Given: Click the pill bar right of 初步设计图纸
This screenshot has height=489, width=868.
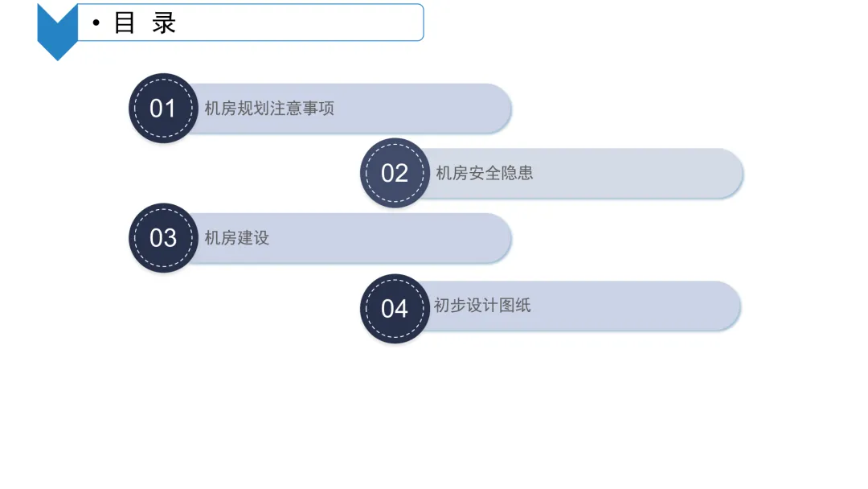Looking at the screenshot, I should (637, 306).
